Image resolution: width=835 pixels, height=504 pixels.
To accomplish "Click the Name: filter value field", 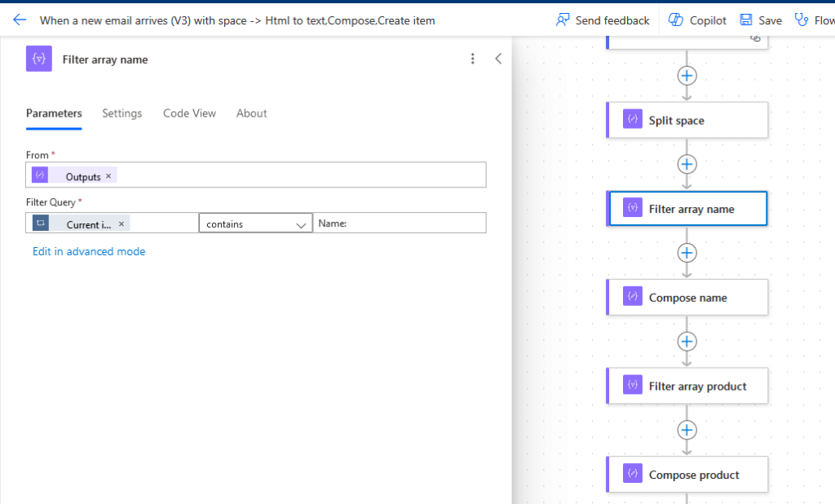I will point(400,223).
